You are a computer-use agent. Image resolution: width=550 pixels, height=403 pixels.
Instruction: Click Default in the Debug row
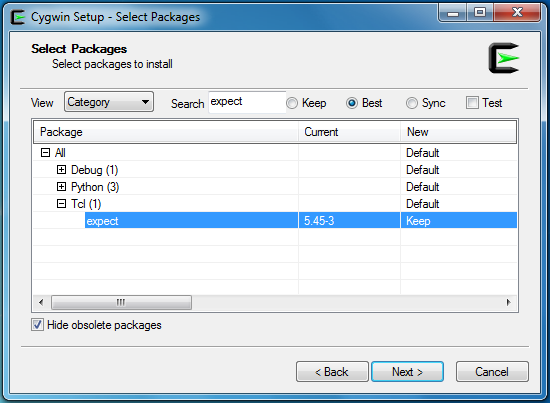[422, 170]
